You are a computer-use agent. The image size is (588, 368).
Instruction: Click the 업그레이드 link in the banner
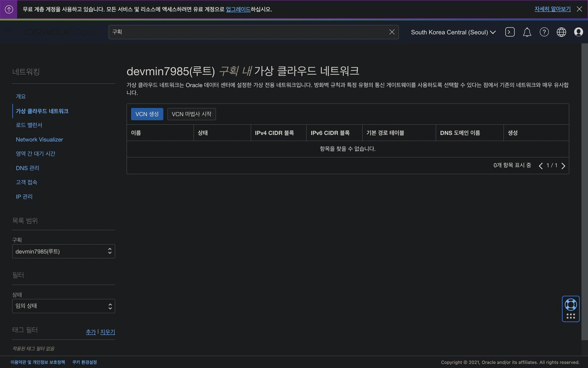238,9
